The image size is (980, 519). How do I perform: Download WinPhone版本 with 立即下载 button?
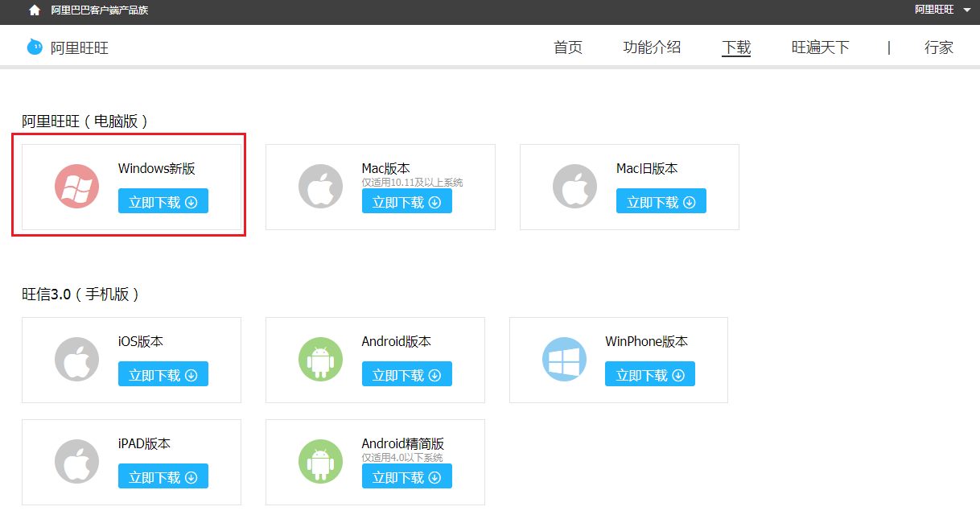click(x=650, y=374)
